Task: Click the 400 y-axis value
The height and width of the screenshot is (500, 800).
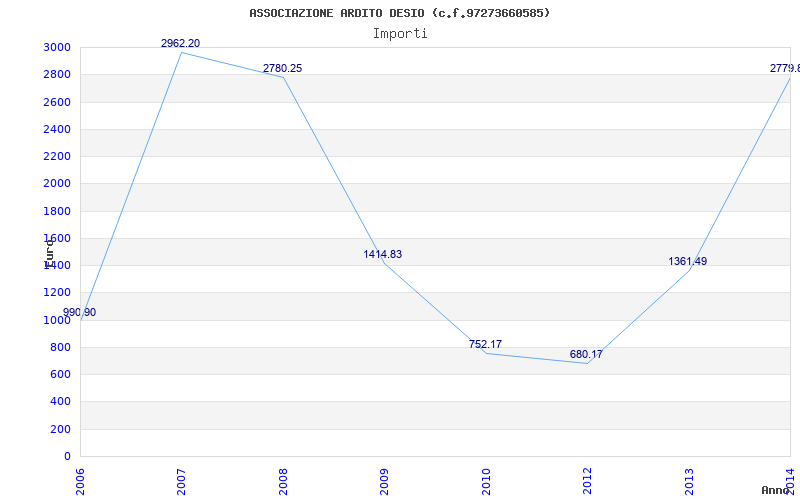Action: coord(60,402)
